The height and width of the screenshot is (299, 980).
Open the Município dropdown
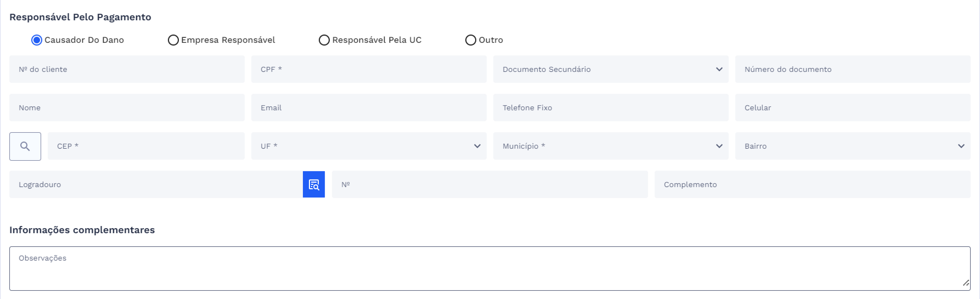coord(719,146)
